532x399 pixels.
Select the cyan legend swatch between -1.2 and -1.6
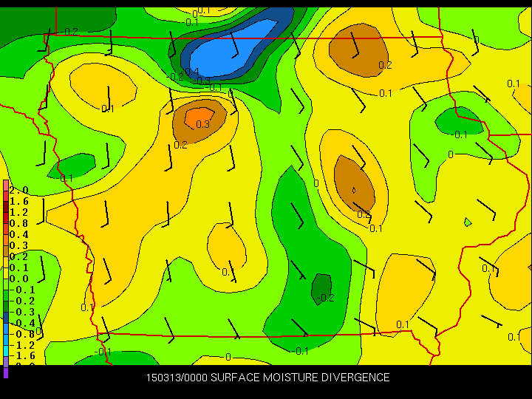tap(6, 351)
